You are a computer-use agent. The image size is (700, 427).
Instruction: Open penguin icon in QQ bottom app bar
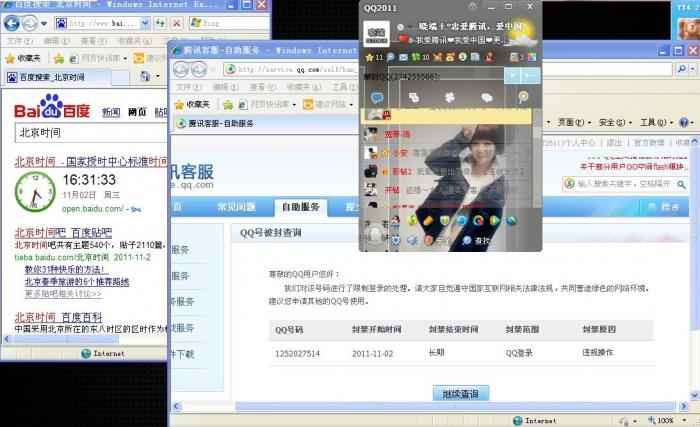[x=395, y=220]
